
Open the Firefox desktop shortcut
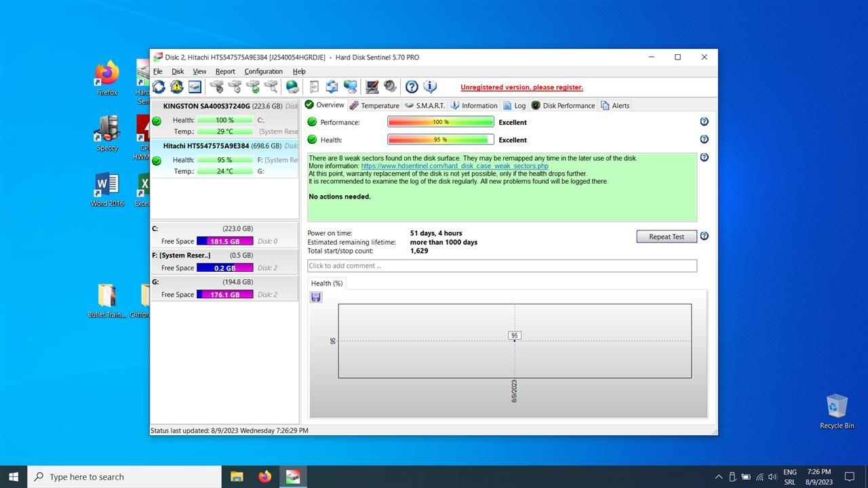point(107,77)
